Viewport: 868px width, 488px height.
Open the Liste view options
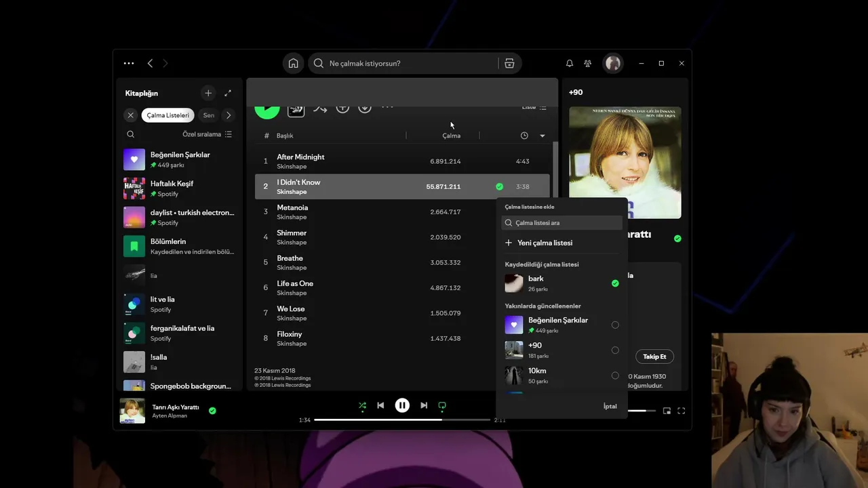(534, 107)
